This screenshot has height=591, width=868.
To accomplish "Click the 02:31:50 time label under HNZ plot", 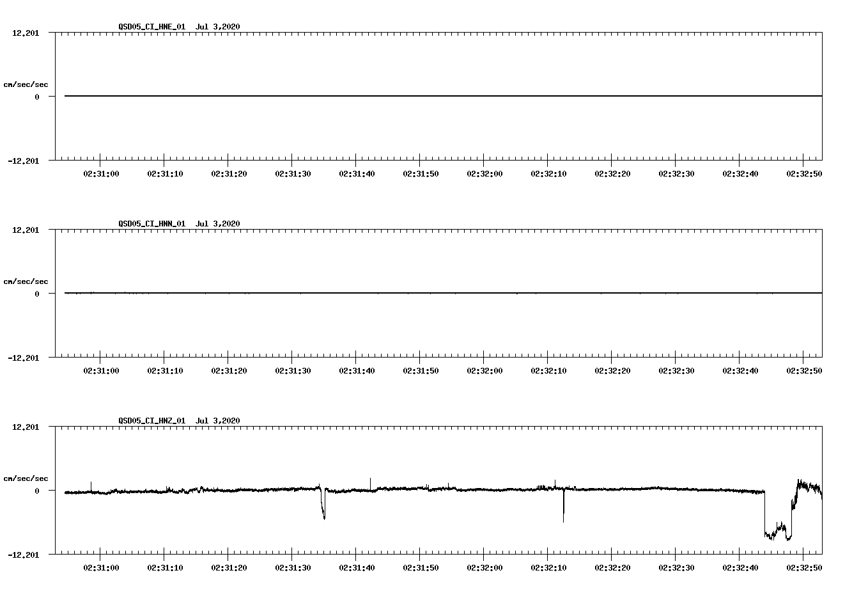I will [x=421, y=567].
